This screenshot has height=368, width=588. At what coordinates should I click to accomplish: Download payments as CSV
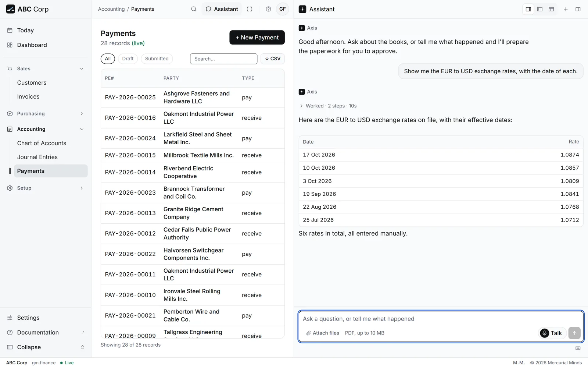[273, 59]
